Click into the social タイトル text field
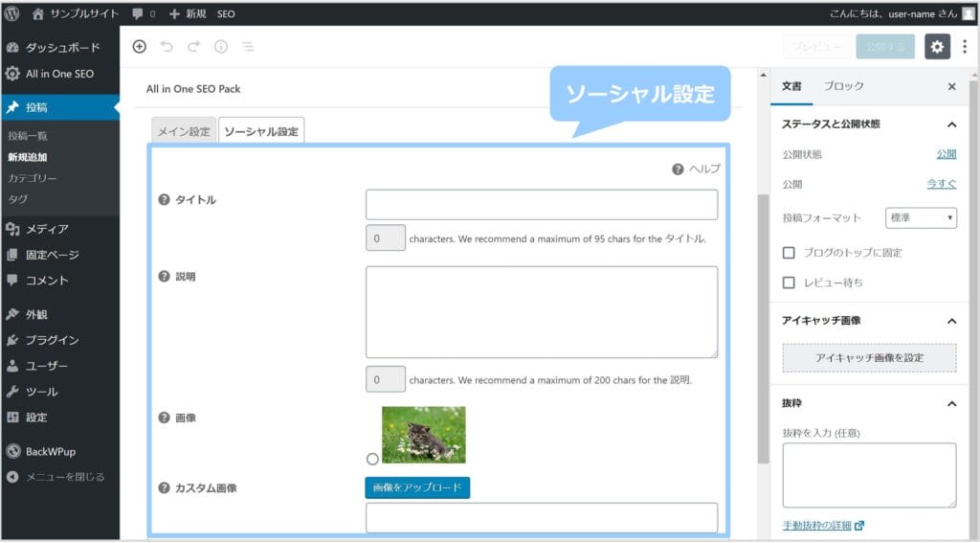Viewport: 980px width, 543px height. pos(541,205)
